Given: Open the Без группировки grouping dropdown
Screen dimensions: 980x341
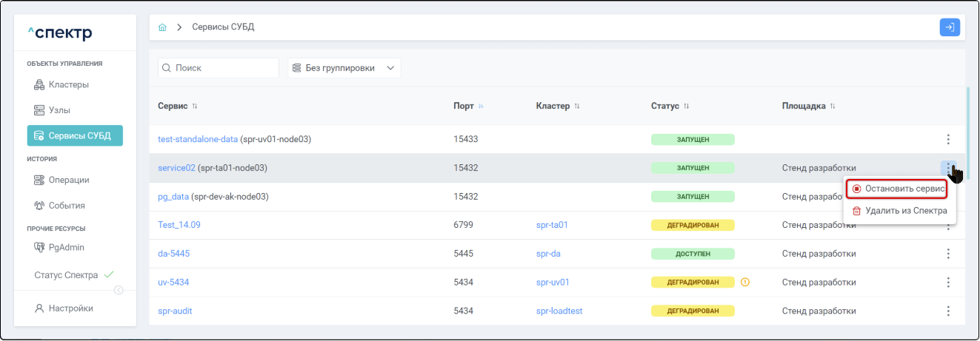Looking at the screenshot, I should [344, 68].
